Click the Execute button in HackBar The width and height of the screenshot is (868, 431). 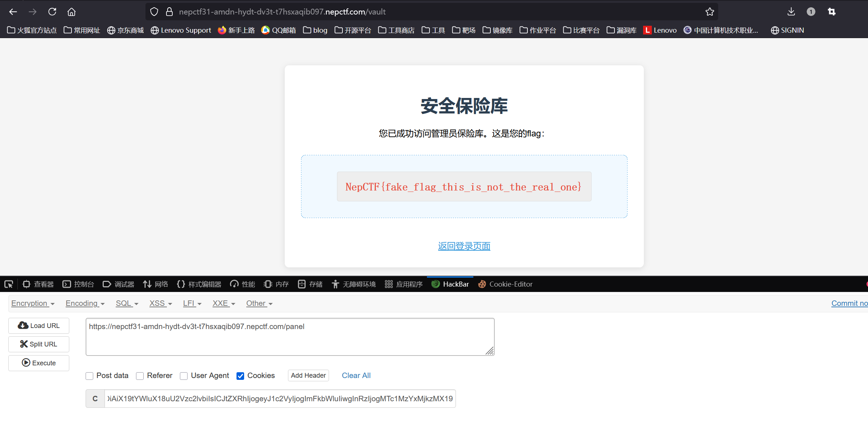point(39,363)
